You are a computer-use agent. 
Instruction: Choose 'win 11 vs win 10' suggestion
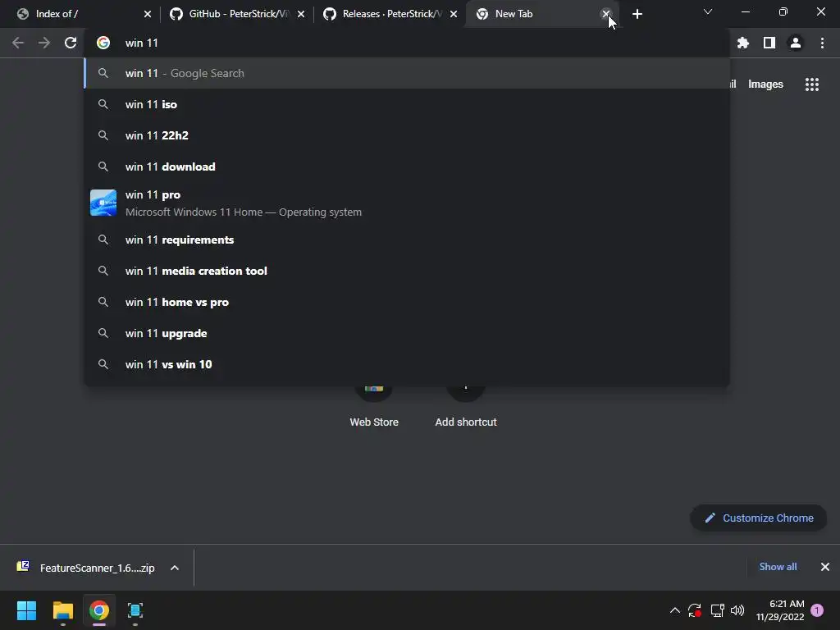click(x=407, y=364)
